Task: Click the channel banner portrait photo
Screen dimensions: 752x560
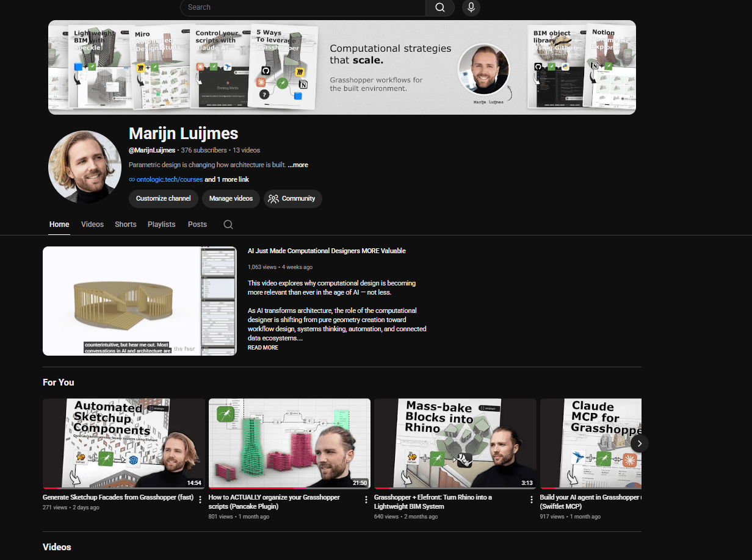Action: point(483,70)
